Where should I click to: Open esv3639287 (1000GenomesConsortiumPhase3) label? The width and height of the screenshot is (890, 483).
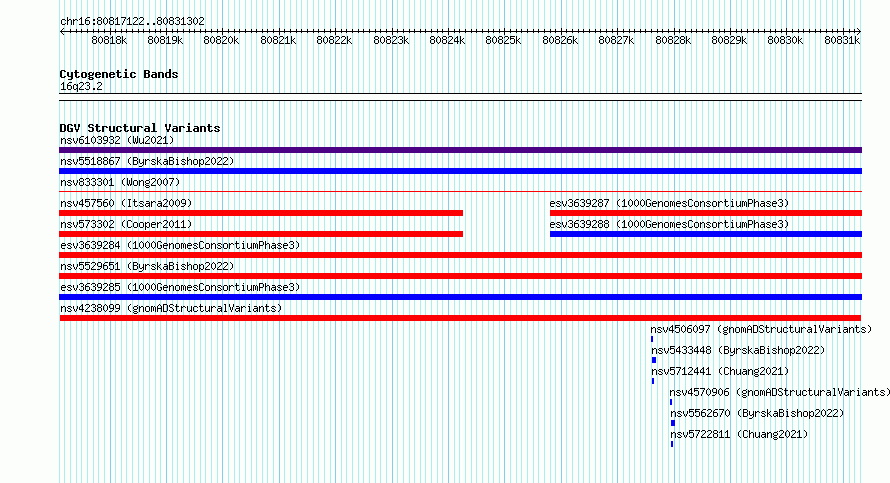669,203
